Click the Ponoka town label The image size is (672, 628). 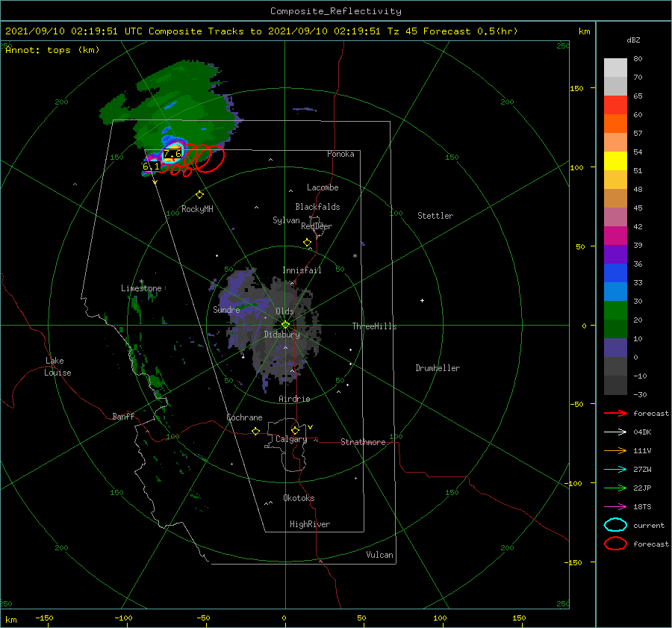340,154
